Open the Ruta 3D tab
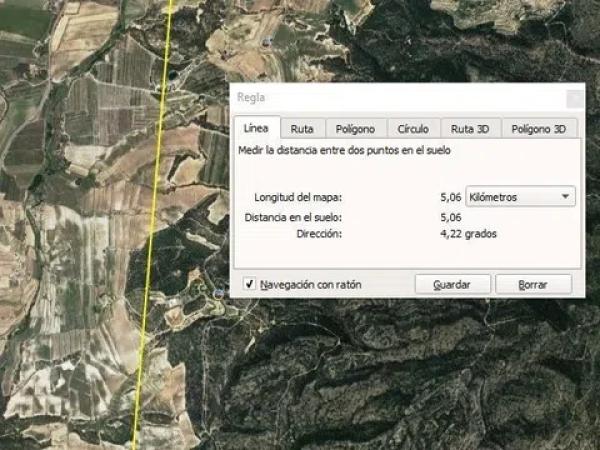 point(470,129)
